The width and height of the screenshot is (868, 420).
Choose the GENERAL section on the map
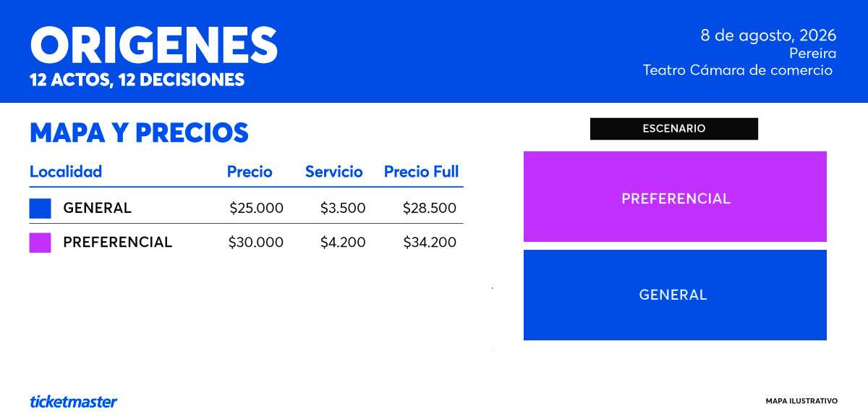point(675,295)
